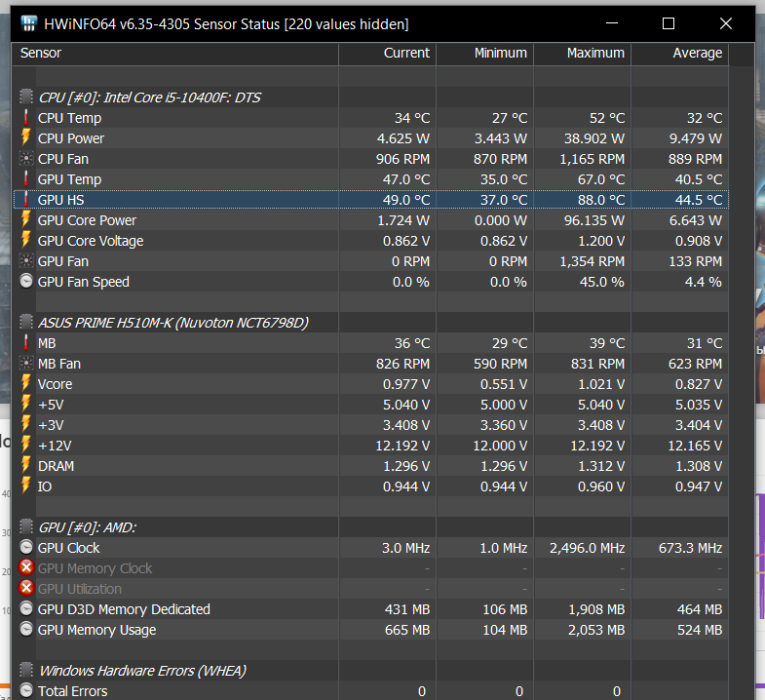Click the red X icon beside GPU Utilization
Image resolution: width=765 pixels, height=700 pixels.
pos(26,589)
